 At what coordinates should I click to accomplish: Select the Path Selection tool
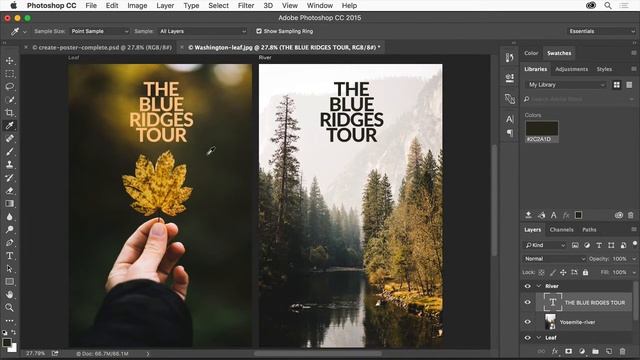point(9,269)
